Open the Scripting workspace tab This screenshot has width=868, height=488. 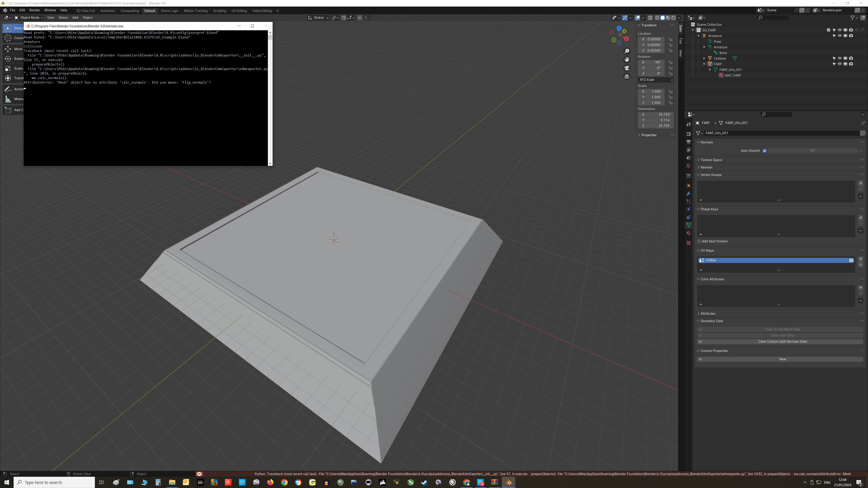coord(219,11)
